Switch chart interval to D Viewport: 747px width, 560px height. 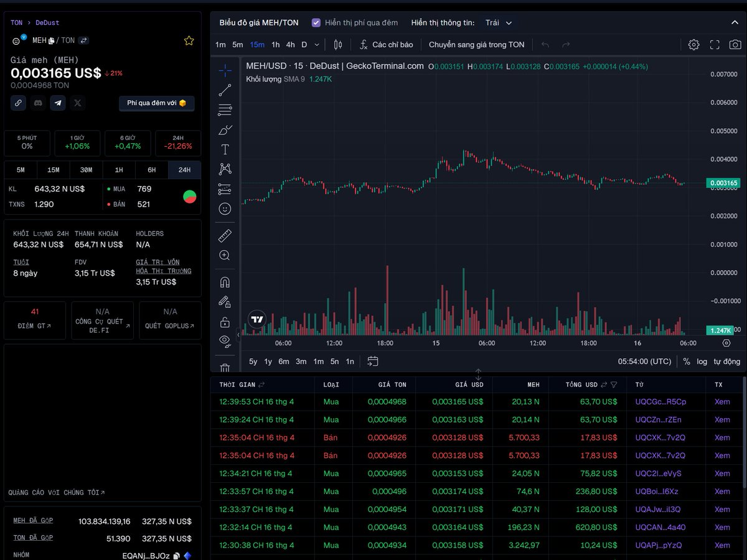pos(304,45)
